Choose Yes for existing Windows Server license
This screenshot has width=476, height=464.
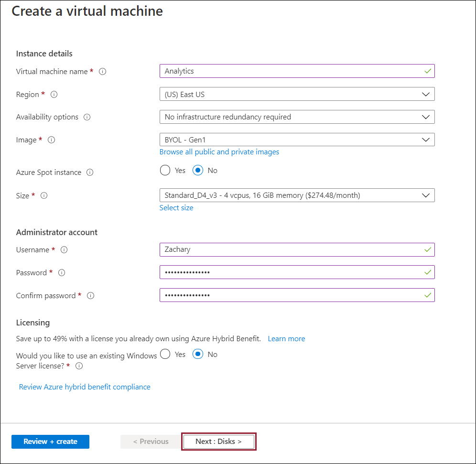point(165,355)
